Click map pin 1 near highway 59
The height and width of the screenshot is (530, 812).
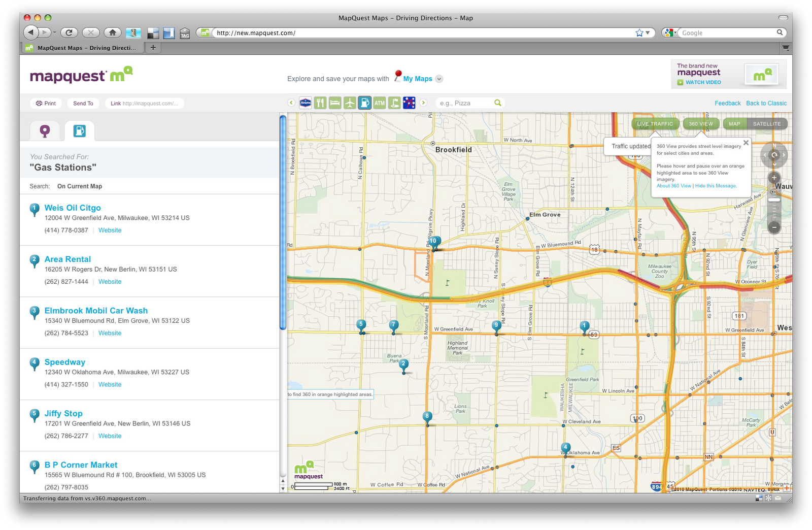tap(585, 327)
